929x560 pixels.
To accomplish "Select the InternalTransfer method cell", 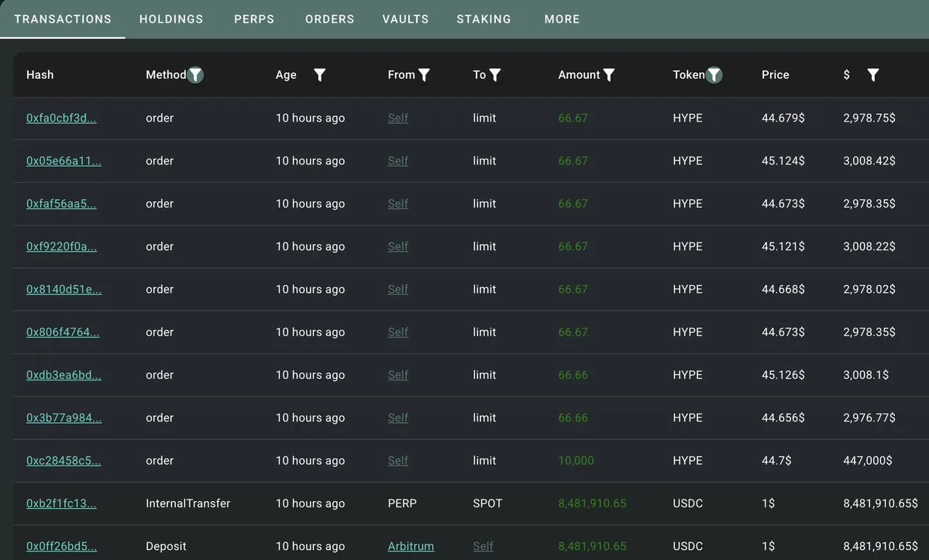I will (x=188, y=503).
